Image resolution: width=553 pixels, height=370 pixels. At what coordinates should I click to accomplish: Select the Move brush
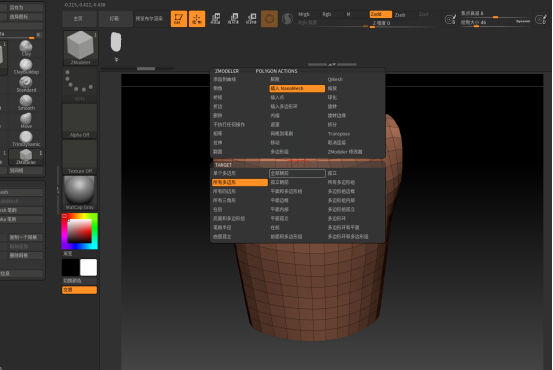click(x=26, y=121)
